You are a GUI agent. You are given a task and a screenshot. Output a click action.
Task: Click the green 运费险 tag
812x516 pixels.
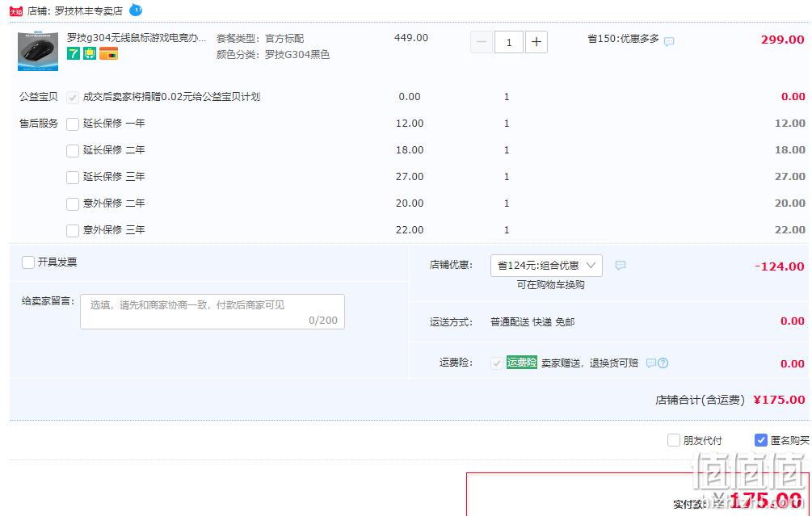pos(521,363)
